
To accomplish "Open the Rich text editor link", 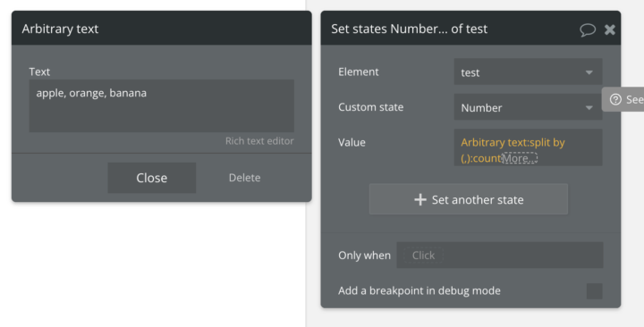I will [x=259, y=141].
